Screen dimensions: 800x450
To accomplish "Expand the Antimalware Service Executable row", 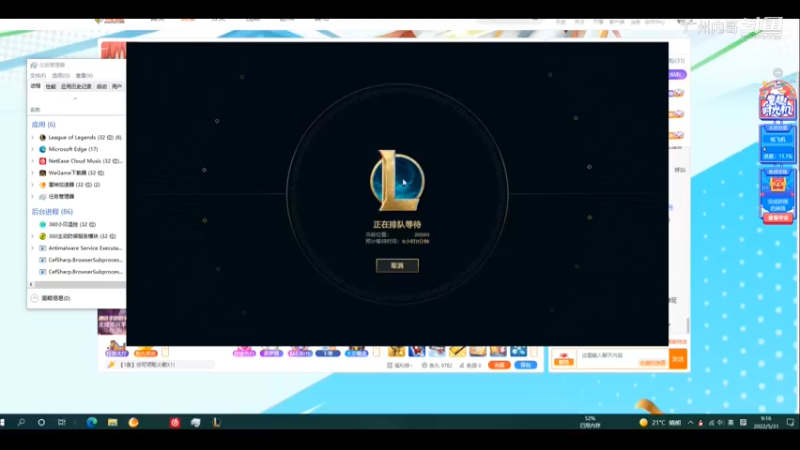I will point(33,248).
